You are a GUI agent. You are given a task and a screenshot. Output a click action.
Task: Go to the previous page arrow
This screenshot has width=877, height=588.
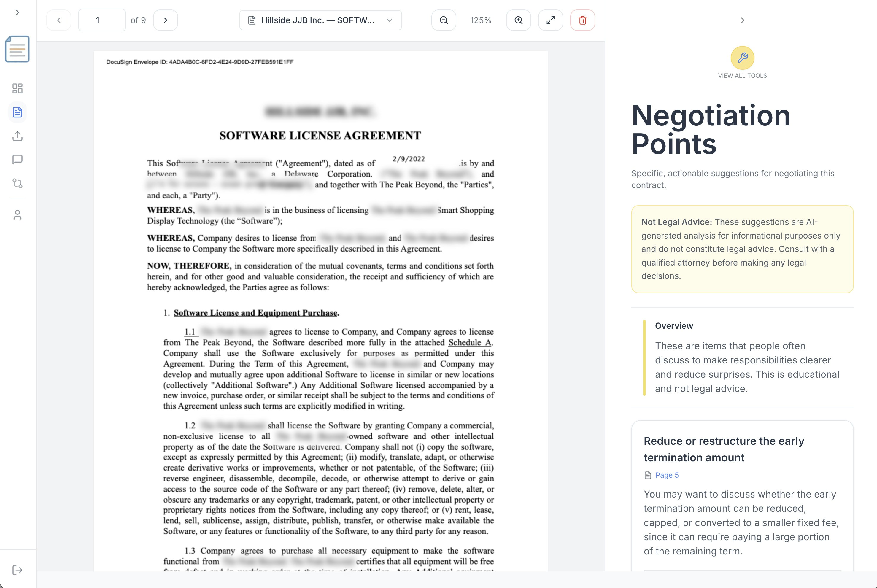click(x=59, y=20)
